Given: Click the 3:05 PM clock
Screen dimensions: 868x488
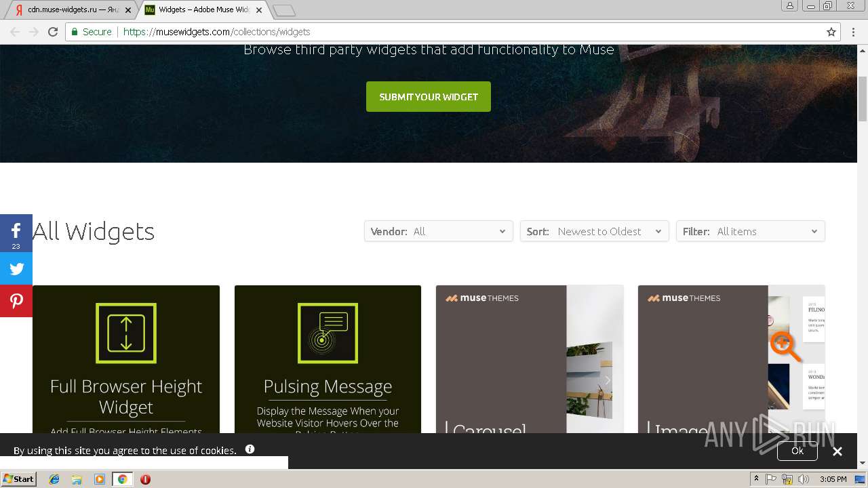Looking at the screenshot, I should click(x=833, y=479).
